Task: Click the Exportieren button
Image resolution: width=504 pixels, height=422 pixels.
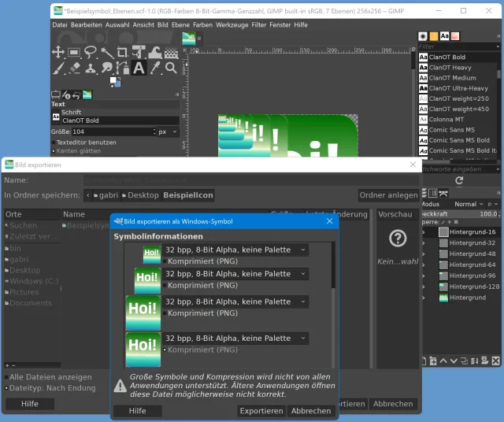Action: (261, 411)
